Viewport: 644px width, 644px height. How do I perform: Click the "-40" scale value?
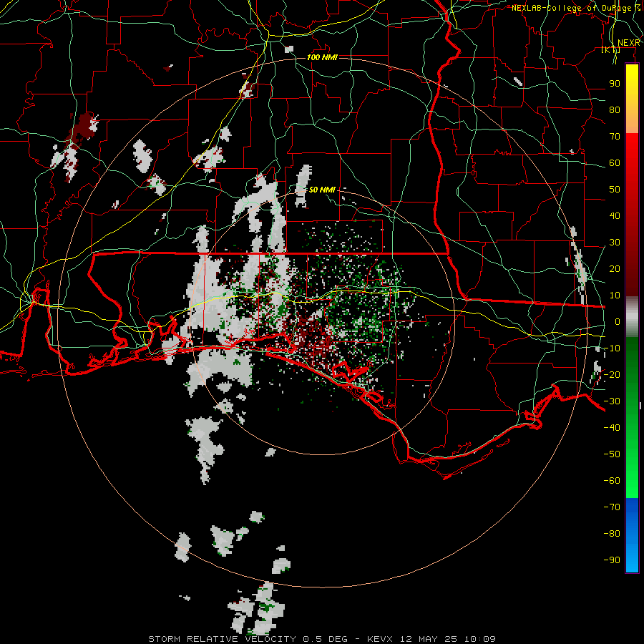point(612,428)
